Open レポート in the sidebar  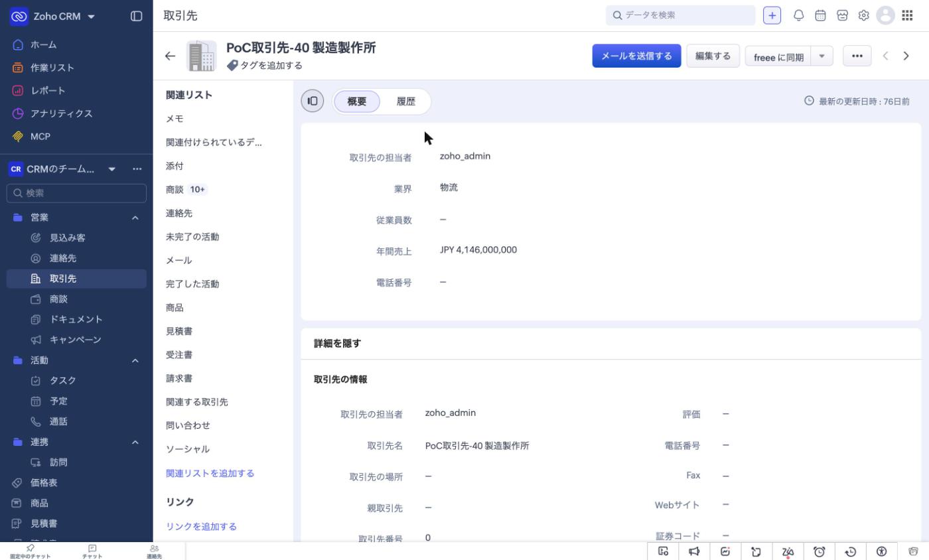76,90
